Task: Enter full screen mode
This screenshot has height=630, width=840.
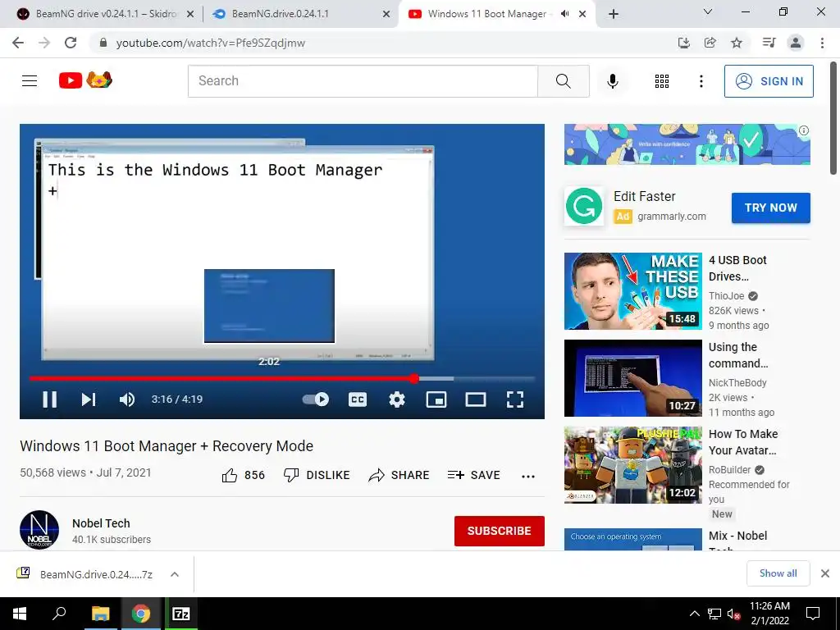Action: tap(515, 399)
